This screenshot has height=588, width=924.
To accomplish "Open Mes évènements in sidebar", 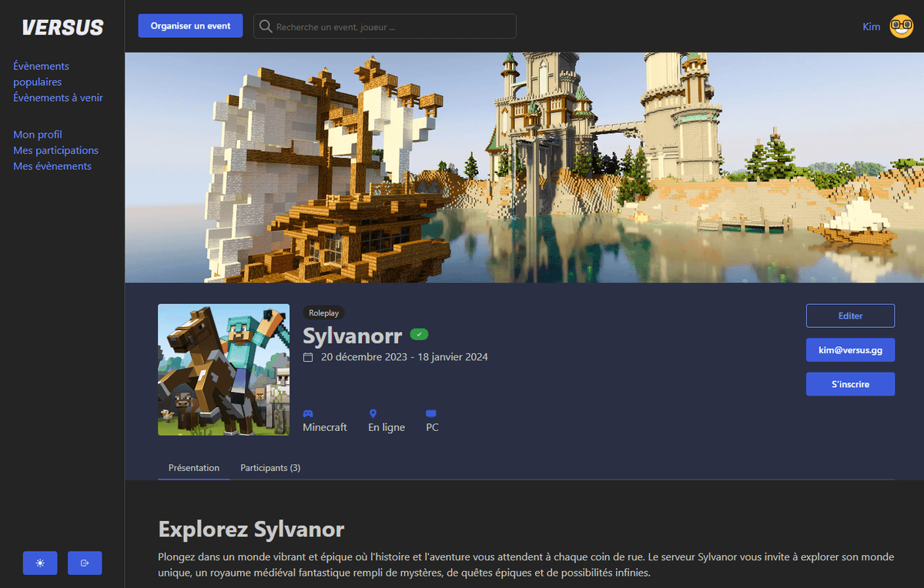I will coord(52,166).
